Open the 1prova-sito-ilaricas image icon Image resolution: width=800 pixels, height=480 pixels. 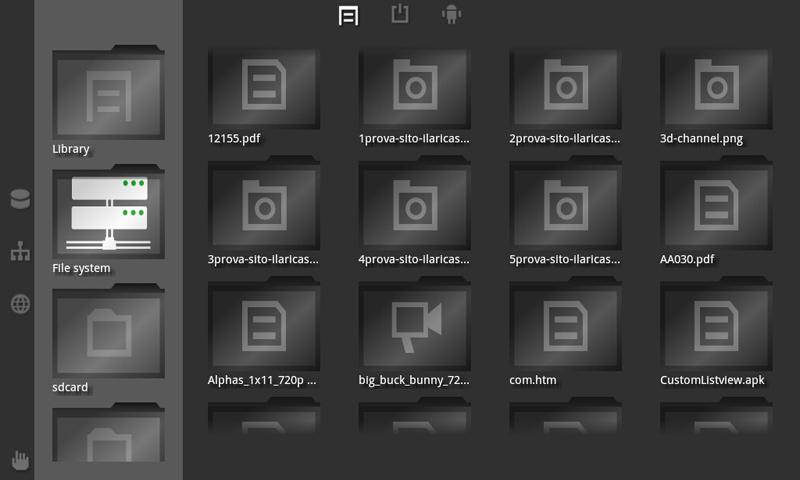[414, 86]
